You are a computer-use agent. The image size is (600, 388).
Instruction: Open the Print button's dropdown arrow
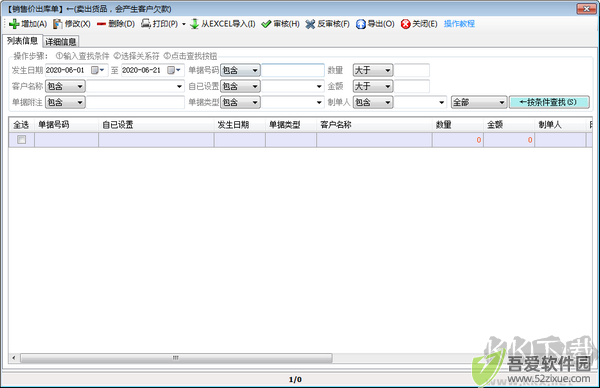coord(184,24)
